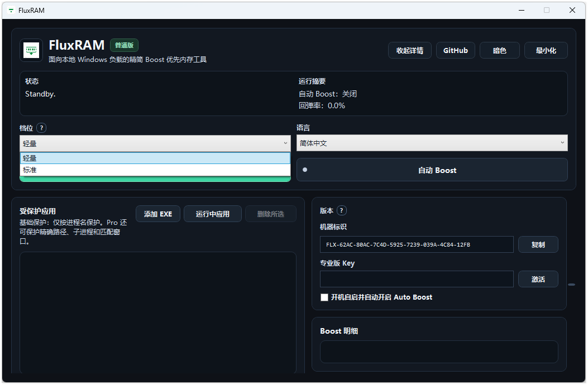
Task: Click the Boost 明细 details box
Action: click(439, 352)
